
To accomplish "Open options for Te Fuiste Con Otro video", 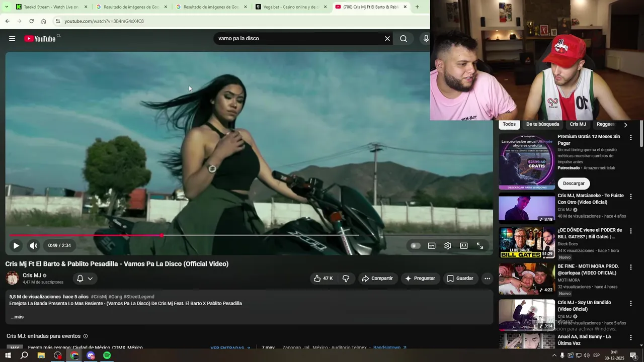I will pos(631,197).
